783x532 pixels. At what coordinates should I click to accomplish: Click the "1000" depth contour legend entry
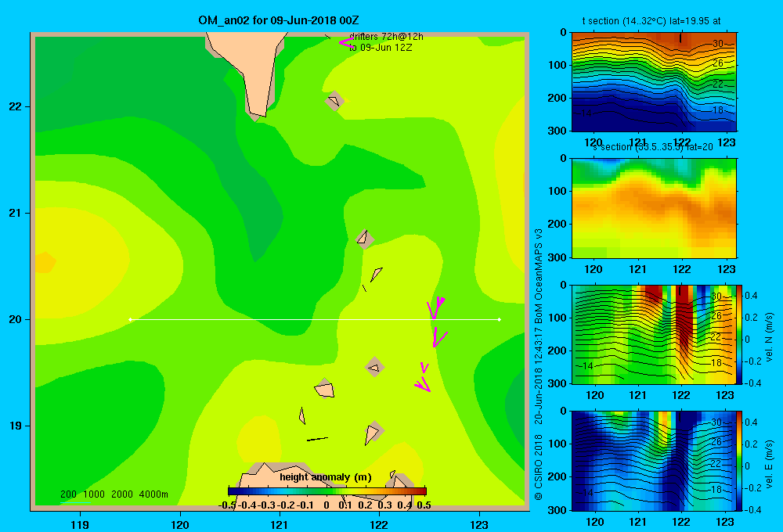pyautogui.click(x=94, y=494)
